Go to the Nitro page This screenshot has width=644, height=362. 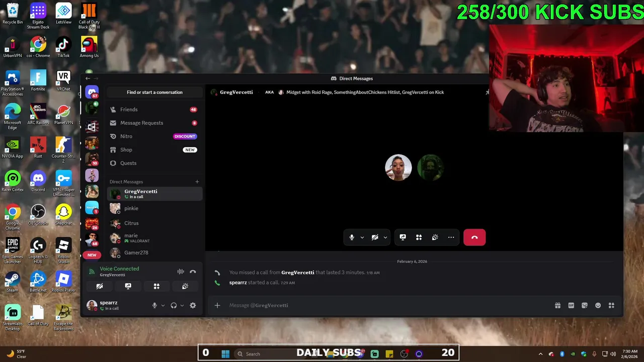pyautogui.click(x=154, y=136)
